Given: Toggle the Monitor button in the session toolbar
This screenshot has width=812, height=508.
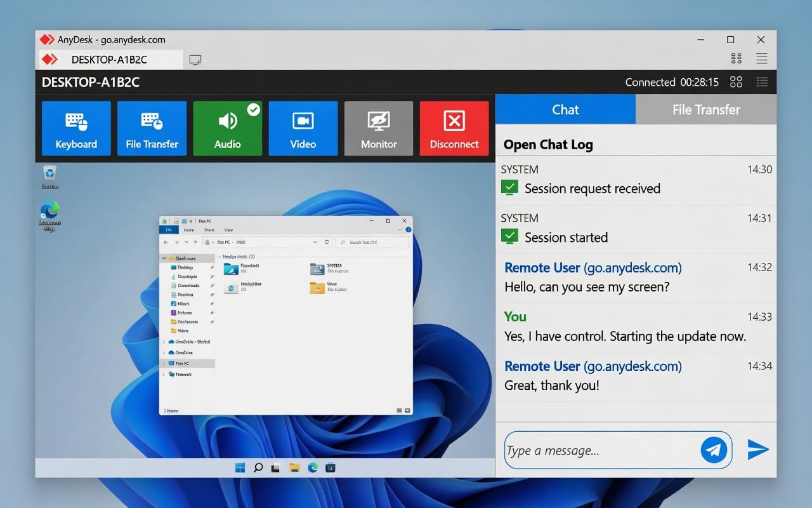Looking at the screenshot, I should pyautogui.click(x=379, y=128).
